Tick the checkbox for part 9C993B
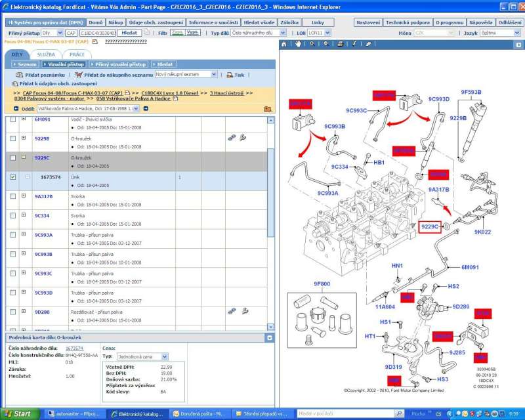This screenshot has width=525, height=420. pos(14,254)
